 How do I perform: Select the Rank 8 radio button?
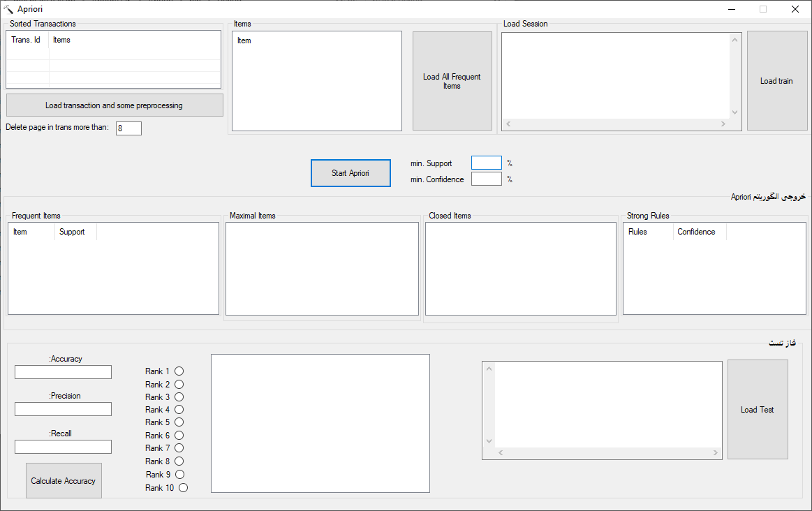click(x=179, y=461)
